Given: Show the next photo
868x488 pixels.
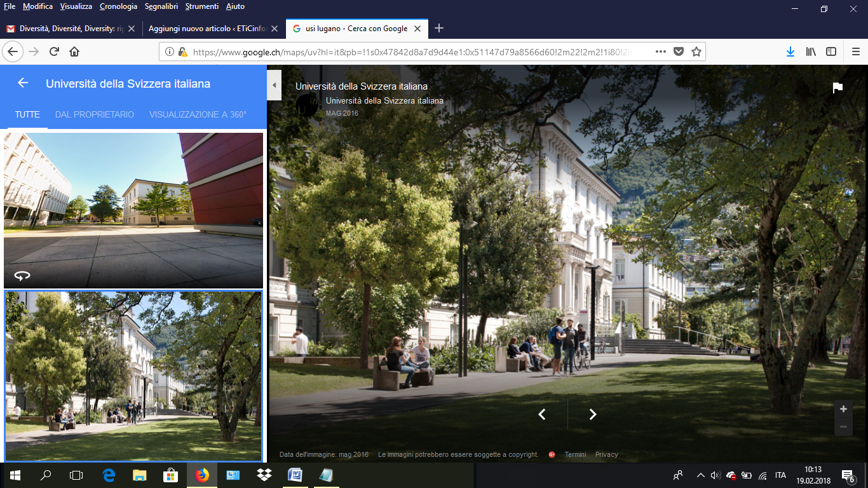Looking at the screenshot, I should [x=593, y=414].
